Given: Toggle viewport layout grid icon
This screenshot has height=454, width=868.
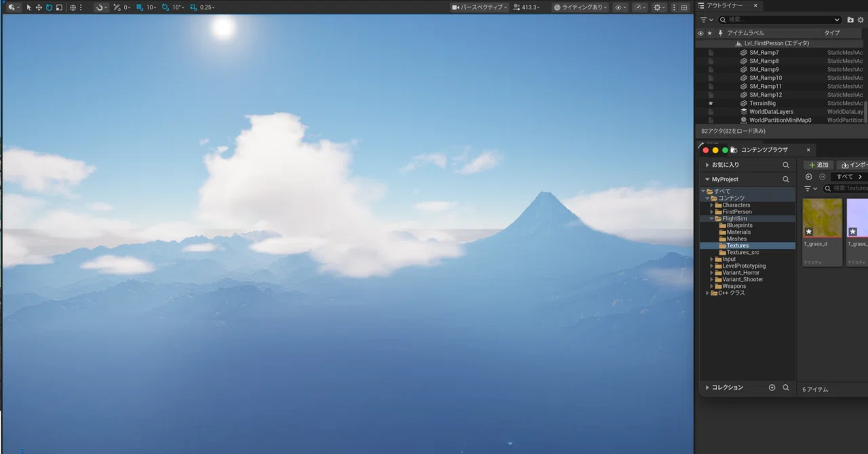Looking at the screenshot, I should [x=684, y=7].
